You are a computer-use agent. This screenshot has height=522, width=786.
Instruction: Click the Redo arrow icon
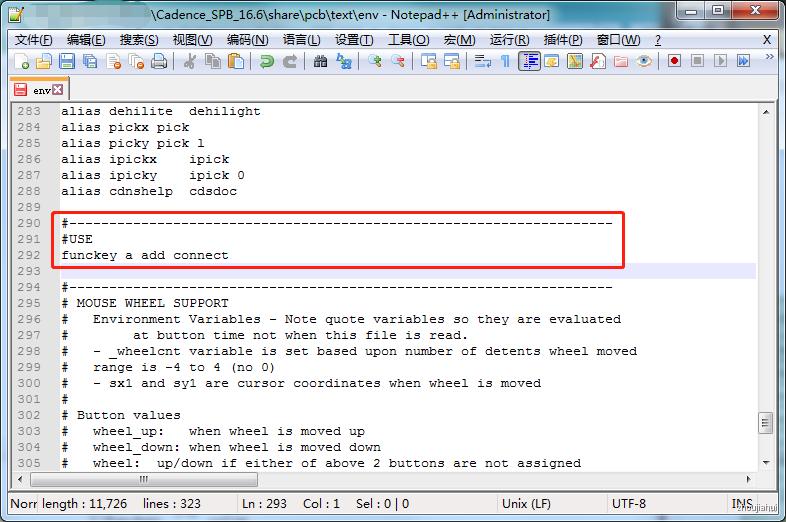coord(289,61)
